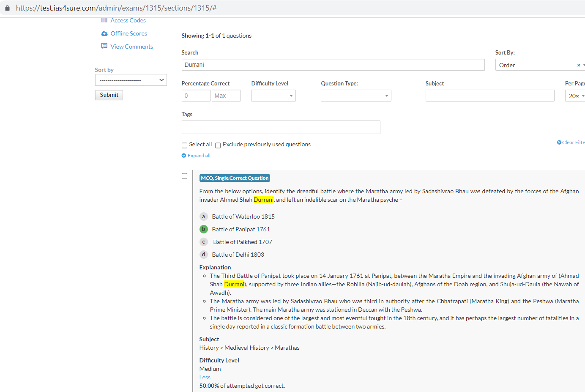This screenshot has width=585, height=392.
Task: Clear the Order sort selection with x
Action: pyautogui.click(x=579, y=65)
